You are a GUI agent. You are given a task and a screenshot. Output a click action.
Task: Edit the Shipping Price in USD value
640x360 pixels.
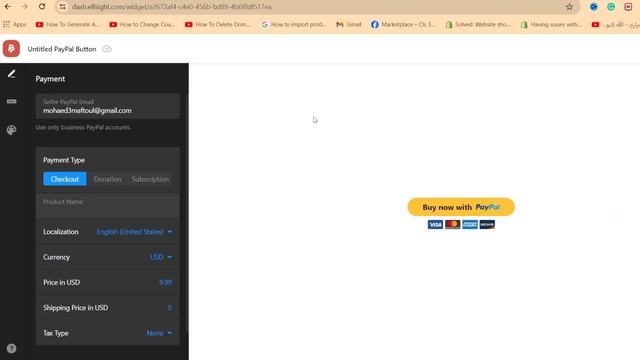tap(169, 308)
